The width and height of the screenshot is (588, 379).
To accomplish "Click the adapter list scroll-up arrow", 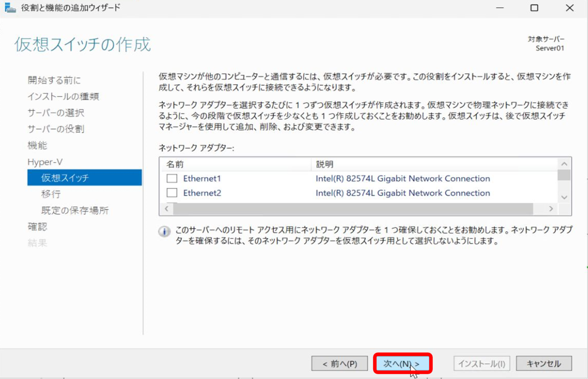I will click(564, 164).
